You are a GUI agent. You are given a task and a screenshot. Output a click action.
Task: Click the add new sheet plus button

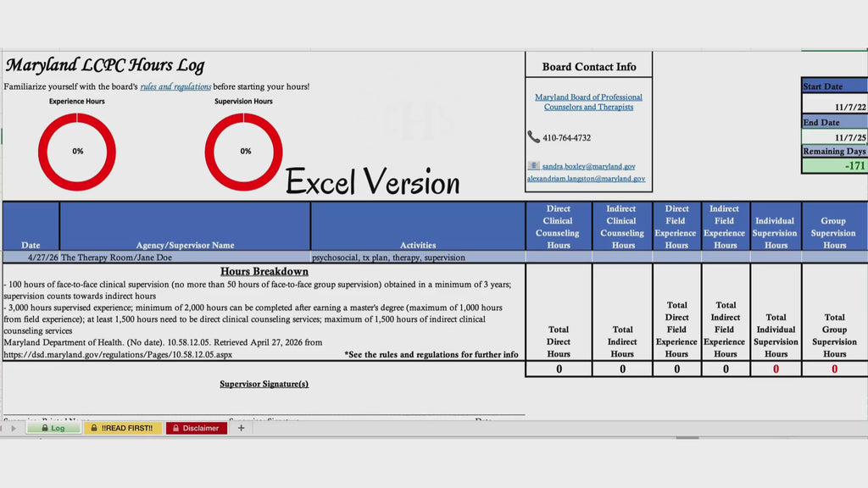241,428
